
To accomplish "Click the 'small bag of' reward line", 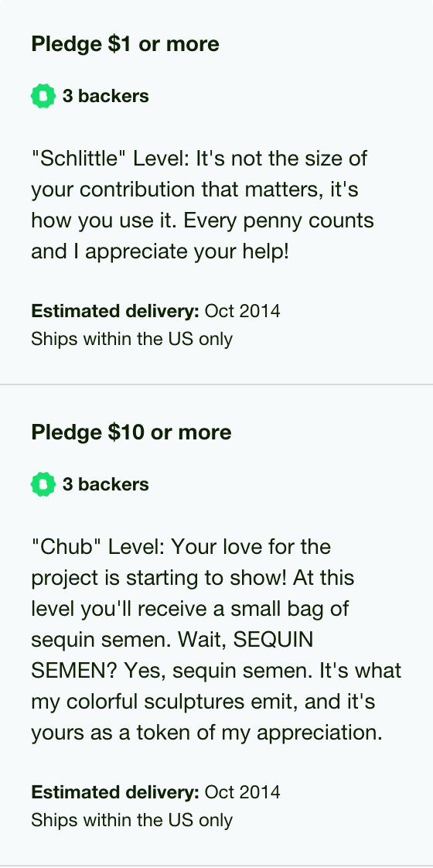I will coord(190,608).
